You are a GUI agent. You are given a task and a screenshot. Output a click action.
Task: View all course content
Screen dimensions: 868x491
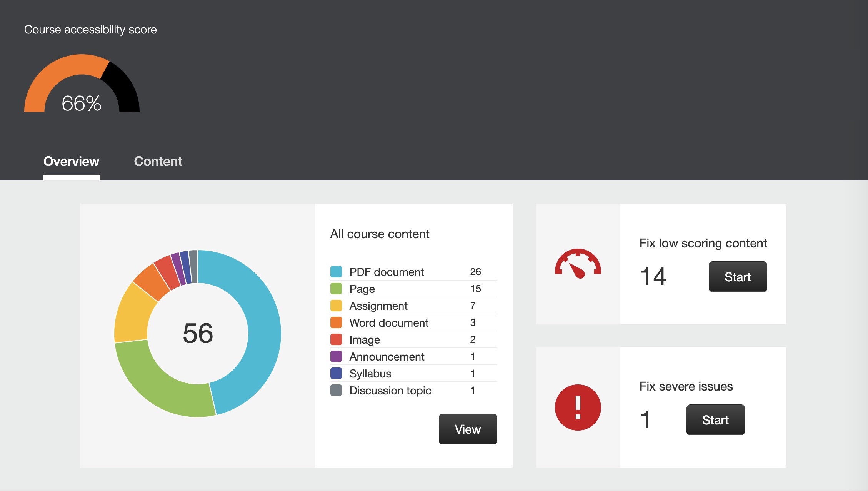(x=468, y=428)
